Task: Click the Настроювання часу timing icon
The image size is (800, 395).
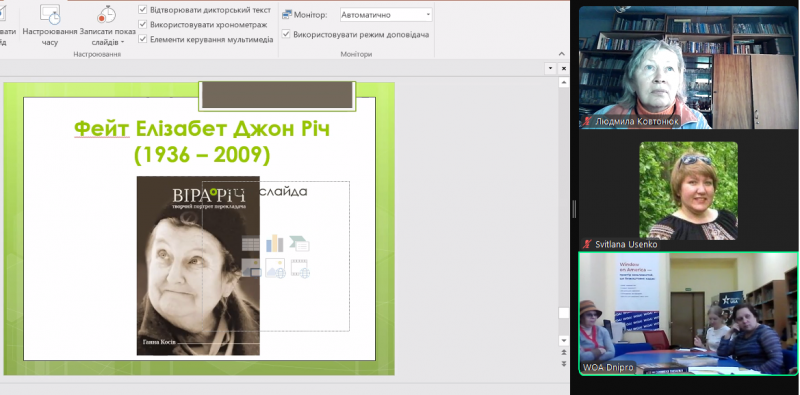Action: tap(50, 14)
